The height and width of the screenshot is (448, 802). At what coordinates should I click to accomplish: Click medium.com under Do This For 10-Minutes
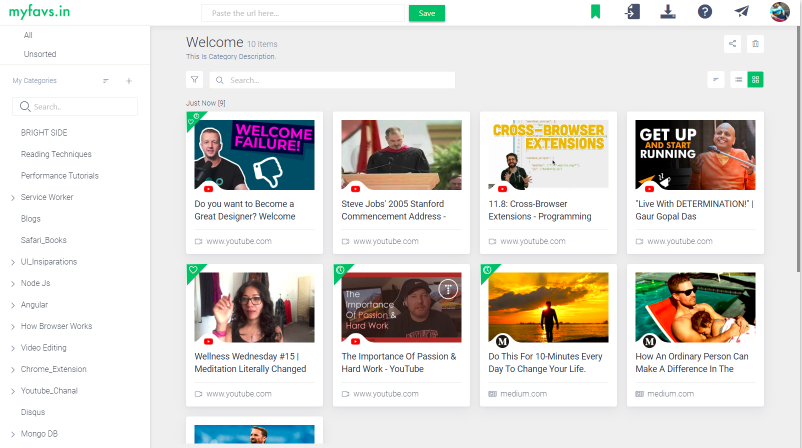[x=524, y=394]
